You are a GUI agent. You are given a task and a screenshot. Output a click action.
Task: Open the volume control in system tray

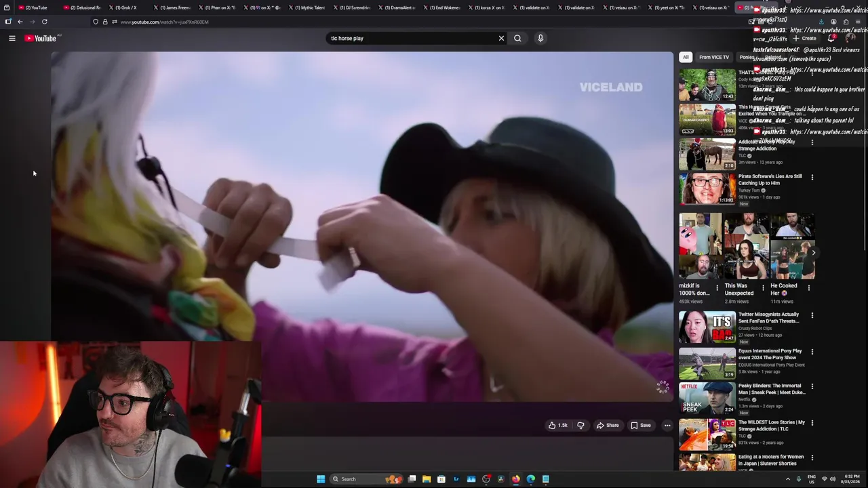[833, 479]
